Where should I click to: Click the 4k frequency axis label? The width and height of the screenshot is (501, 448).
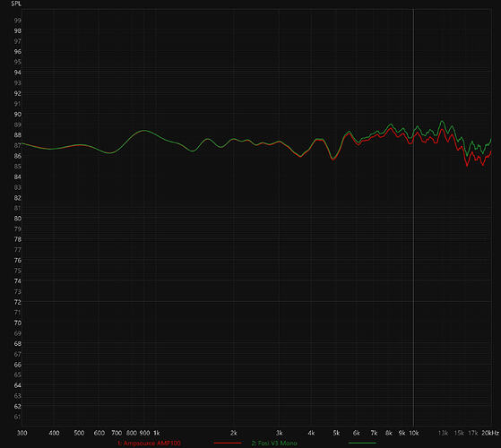point(311,433)
